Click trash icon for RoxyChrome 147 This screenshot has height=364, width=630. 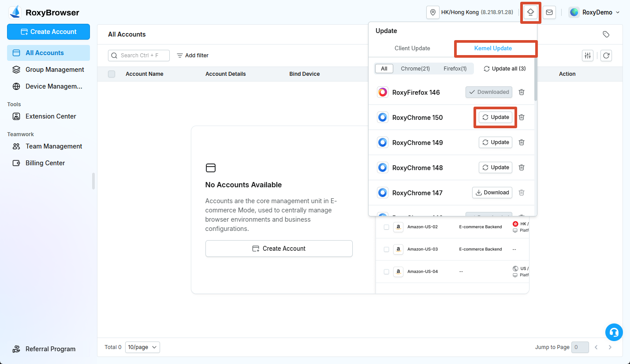[x=522, y=193]
